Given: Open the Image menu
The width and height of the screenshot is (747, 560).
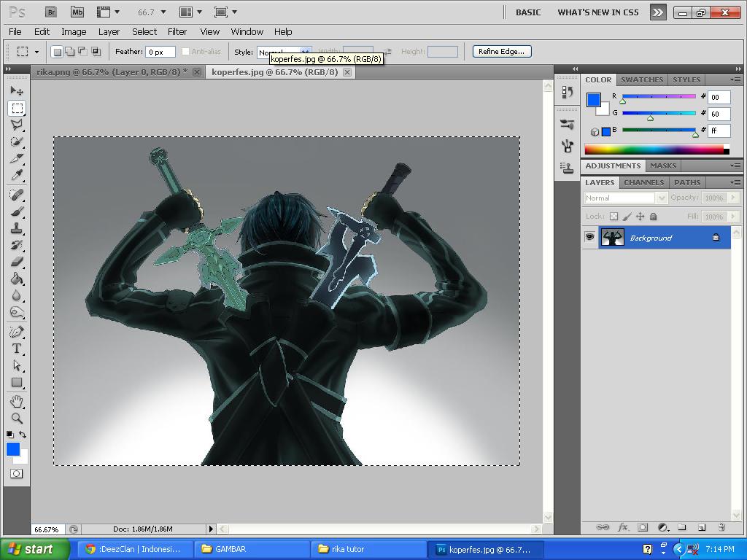Looking at the screenshot, I should pyautogui.click(x=74, y=32).
